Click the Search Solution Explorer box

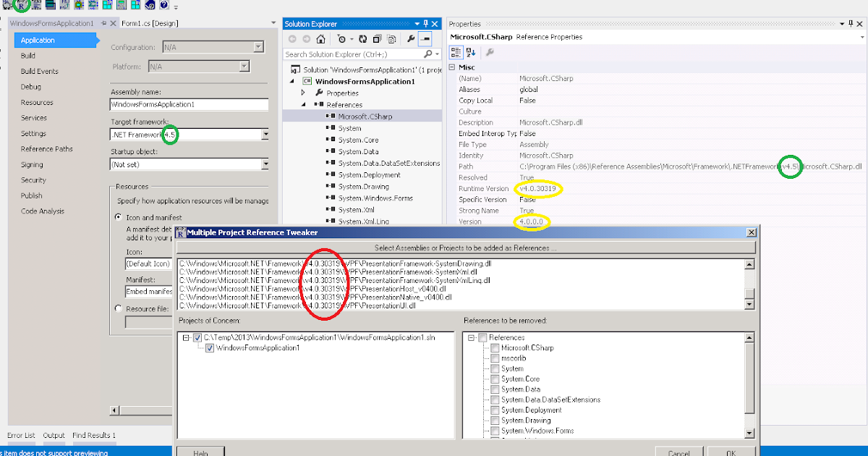[347, 54]
